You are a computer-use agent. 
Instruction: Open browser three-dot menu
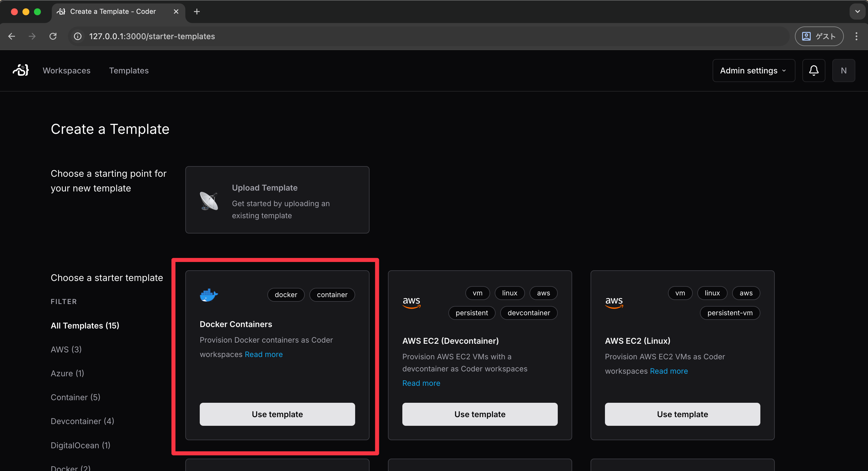(x=856, y=36)
